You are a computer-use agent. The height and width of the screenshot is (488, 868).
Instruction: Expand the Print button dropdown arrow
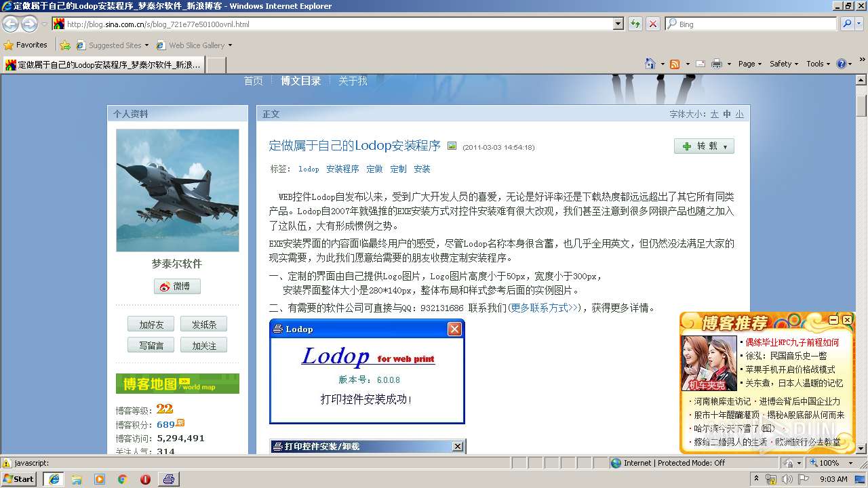click(729, 64)
